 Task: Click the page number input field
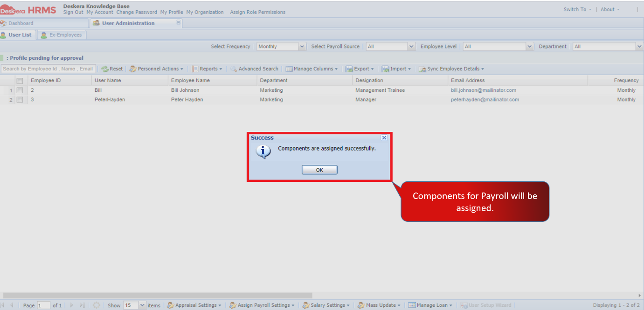click(x=43, y=305)
